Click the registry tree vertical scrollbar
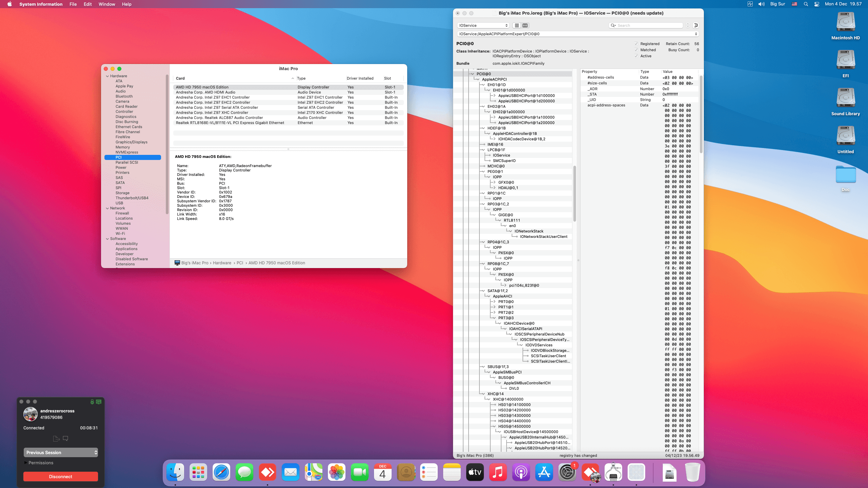868x488 pixels. pos(575,193)
